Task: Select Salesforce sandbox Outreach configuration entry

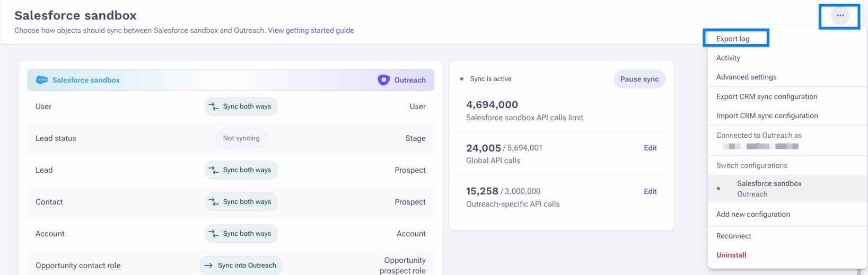Action: (787, 189)
